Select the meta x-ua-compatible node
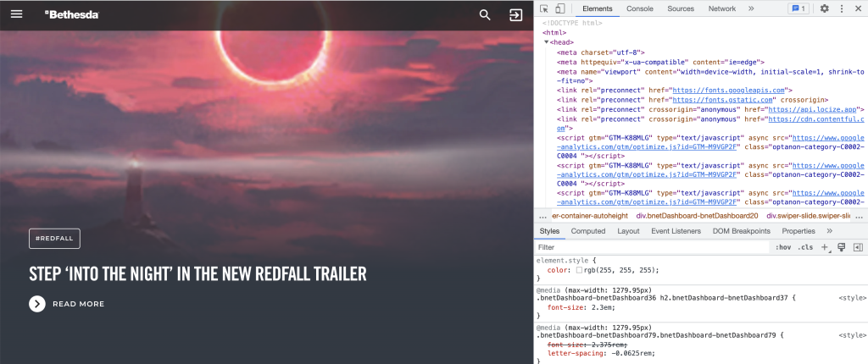Viewport: 868px width, 364px height. pos(660,63)
